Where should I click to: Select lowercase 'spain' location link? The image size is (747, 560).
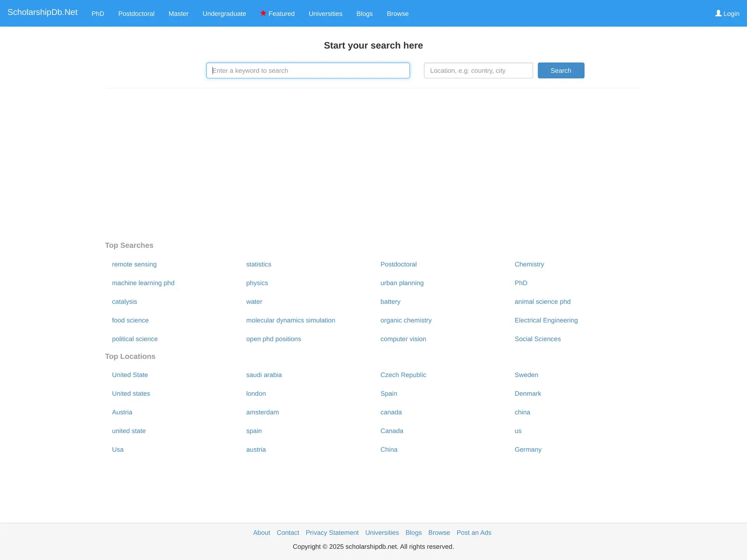click(x=254, y=431)
